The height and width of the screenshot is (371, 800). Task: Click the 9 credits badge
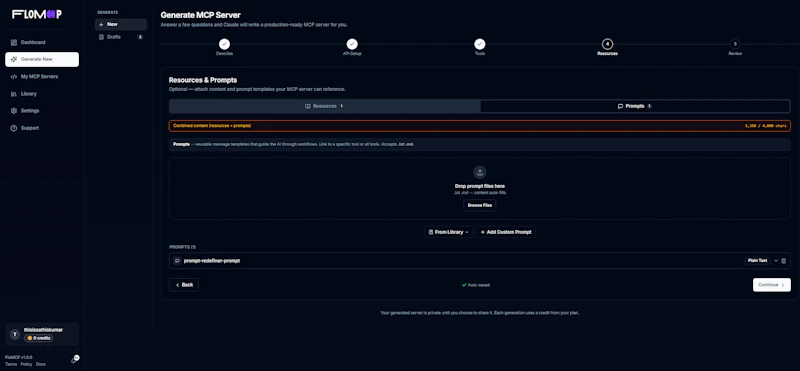39,338
